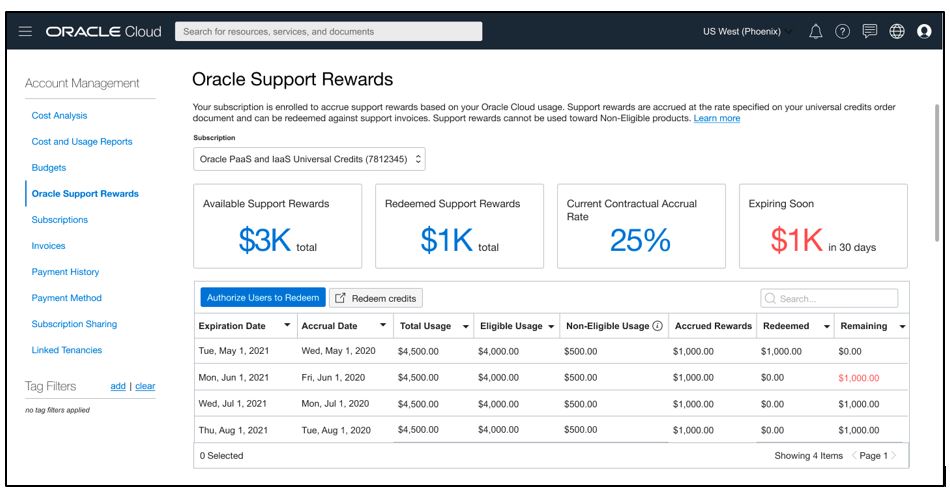This screenshot has width=950, height=493.
Task: Sort by Expiration Date column arrow
Action: (287, 325)
